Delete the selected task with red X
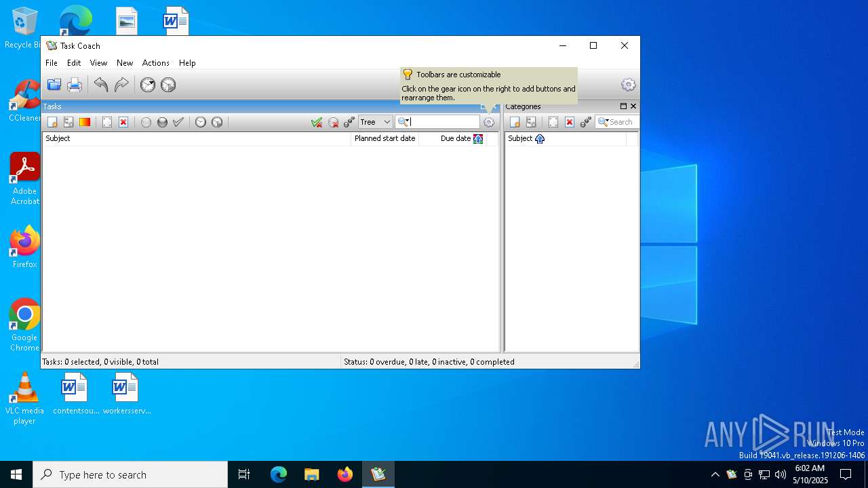This screenshot has width=868, height=488. pyautogui.click(x=123, y=122)
